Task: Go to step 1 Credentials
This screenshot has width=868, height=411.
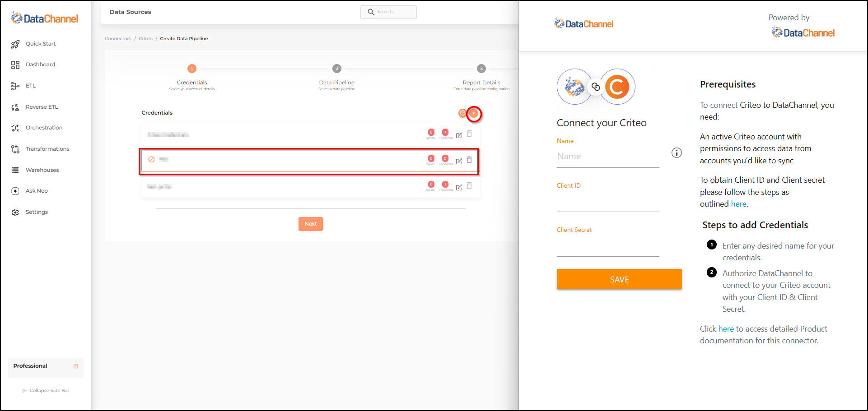Action: 192,69
